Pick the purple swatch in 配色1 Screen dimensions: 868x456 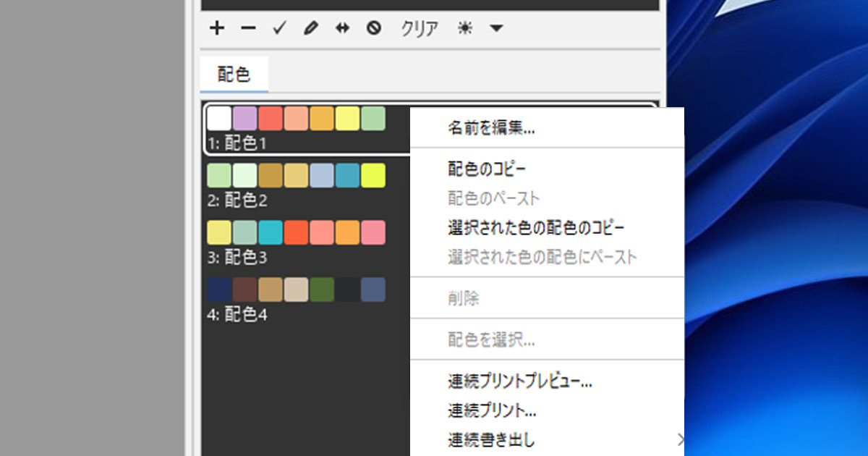point(245,119)
